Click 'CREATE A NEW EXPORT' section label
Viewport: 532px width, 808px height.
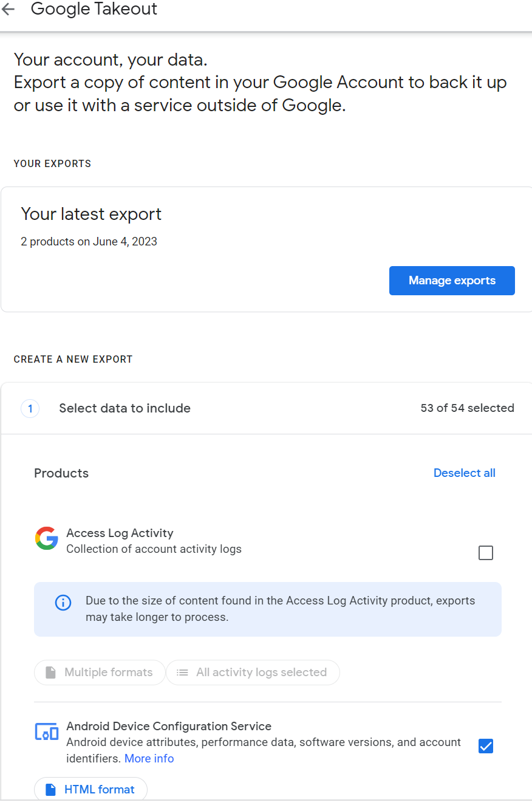click(x=73, y=359)
